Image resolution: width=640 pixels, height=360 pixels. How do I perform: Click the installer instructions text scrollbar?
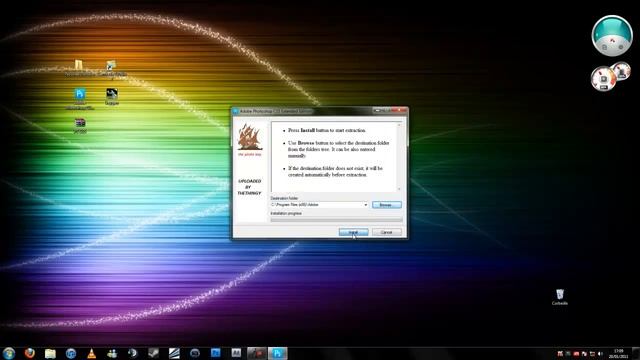click(399, 157)
